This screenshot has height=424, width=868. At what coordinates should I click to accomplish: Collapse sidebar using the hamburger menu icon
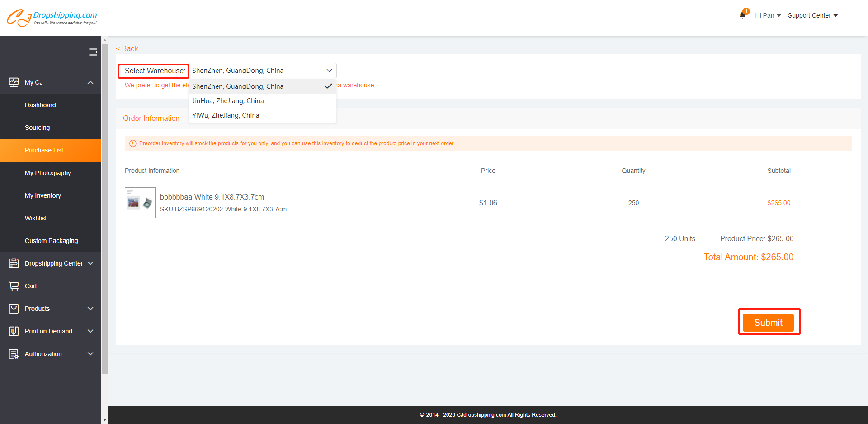(93, 52)
